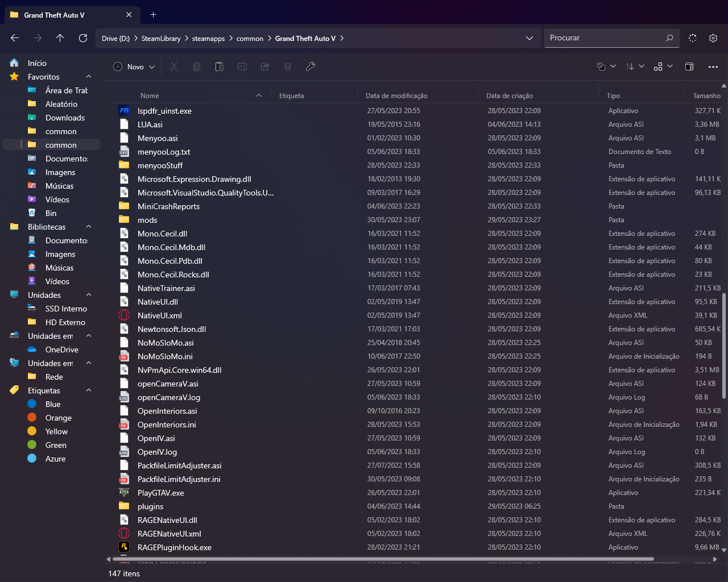Screen dimensions: 728x582
Task: Jump to SteamLibrary in breadcrumb
Action: pos(161,38)
